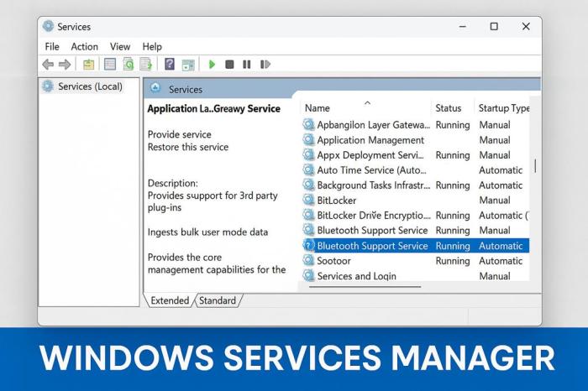Select the Services and Login row
This screenshot has width=588, height=391.
[x=416, y=276]
